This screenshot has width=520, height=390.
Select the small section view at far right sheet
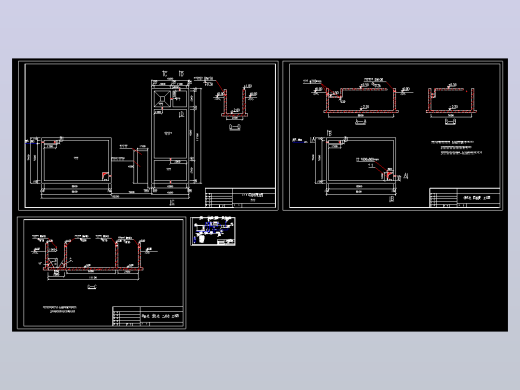point(451,101)
